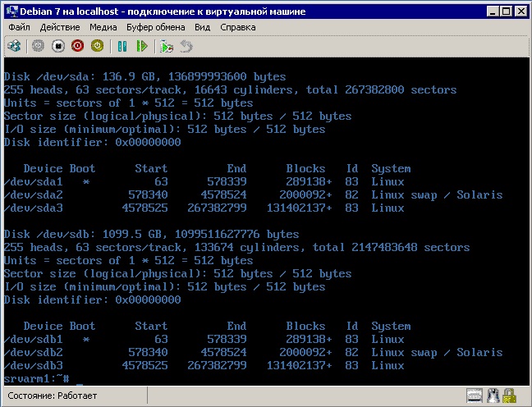This screenshot has height=407, width=532.
Task: Click the greyed-out Start VM icon
Action: click(x=38, y=46)
